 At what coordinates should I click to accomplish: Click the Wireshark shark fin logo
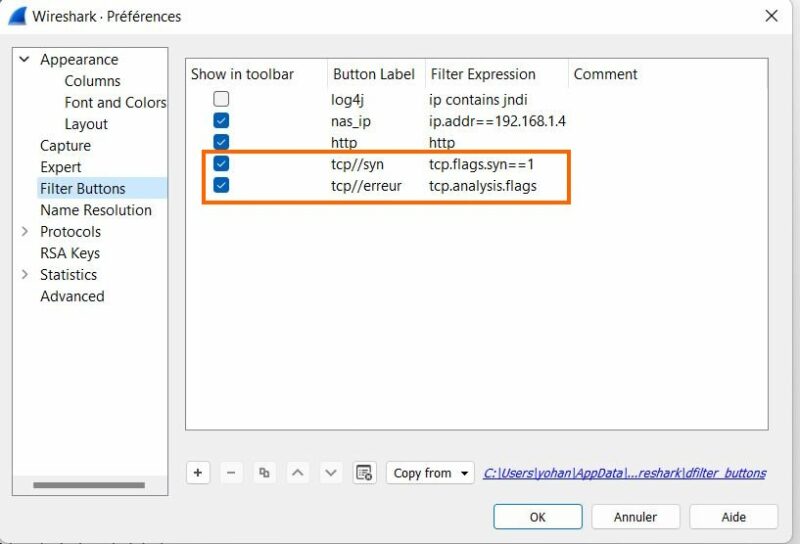point(17,16)
